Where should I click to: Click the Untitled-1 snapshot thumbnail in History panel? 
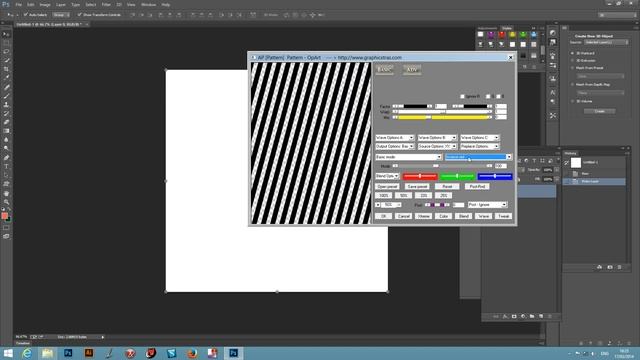(576, 162)
